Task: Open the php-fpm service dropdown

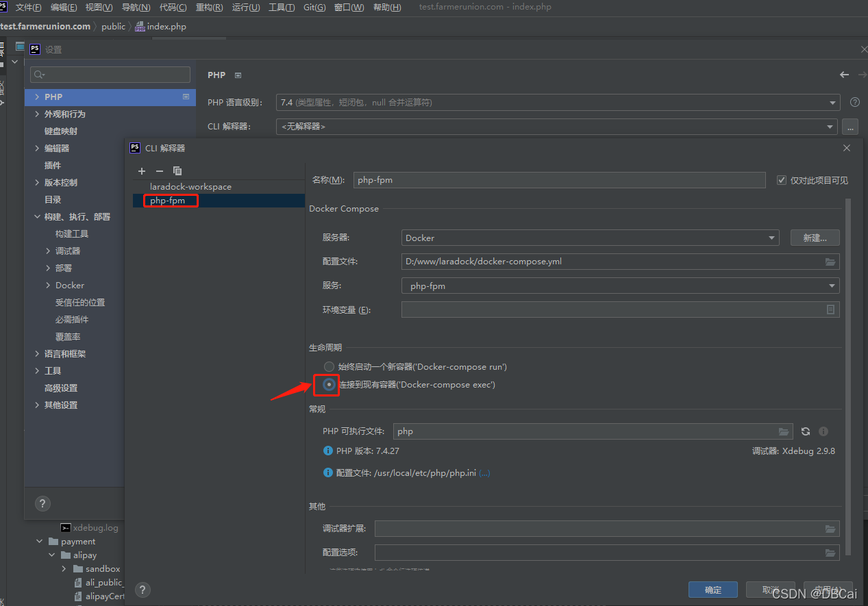Action: [x=621, y=286]
